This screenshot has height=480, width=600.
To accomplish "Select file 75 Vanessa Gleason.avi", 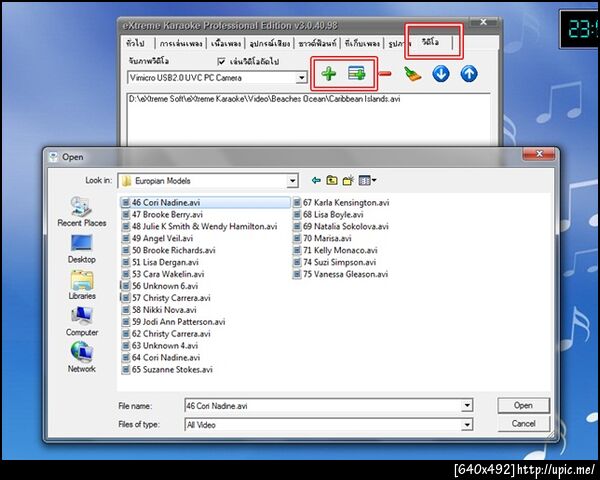I will pos(341,274).
